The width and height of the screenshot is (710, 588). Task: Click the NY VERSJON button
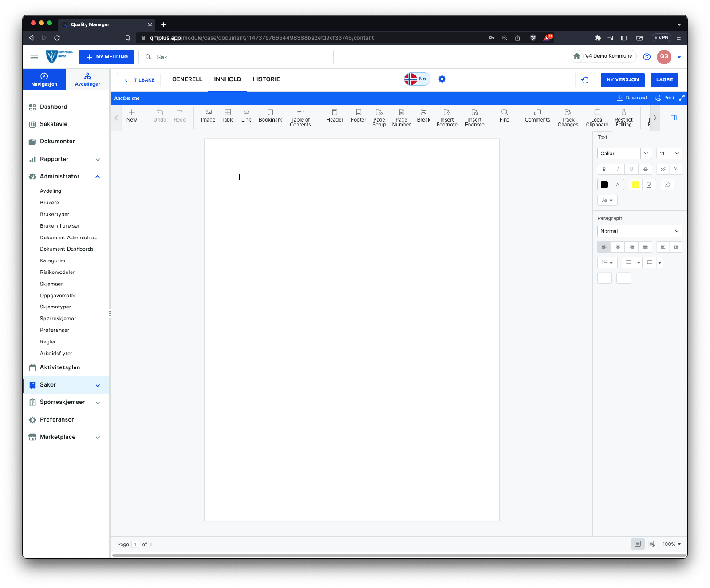[x=622, y=80]
